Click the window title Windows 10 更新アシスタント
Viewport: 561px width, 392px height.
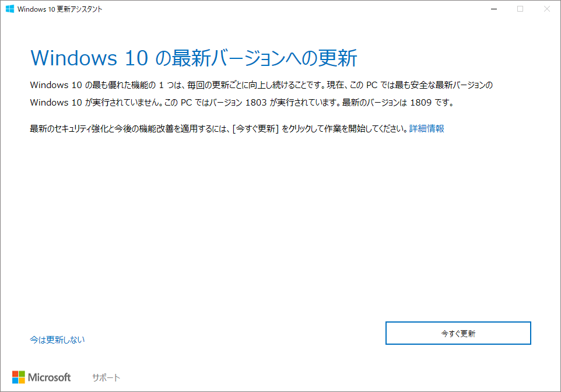pyautogui.click(x=59, y=9)
